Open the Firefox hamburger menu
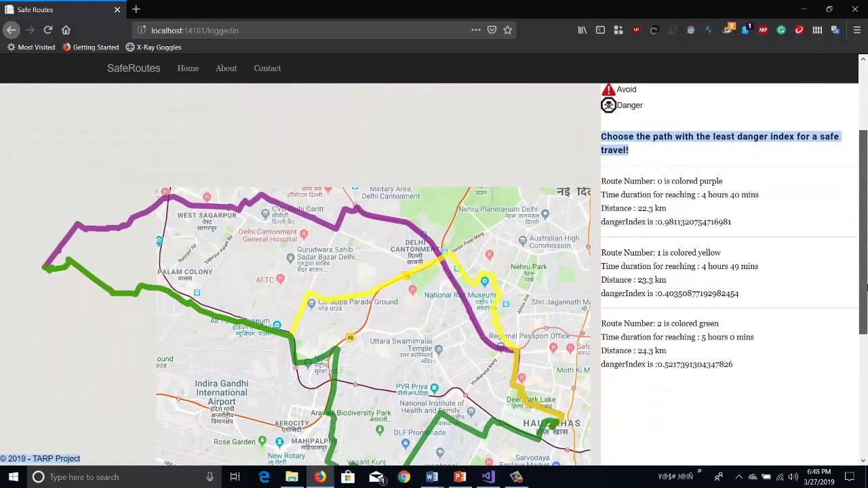 pyautogui.click(x=857, y=30)
